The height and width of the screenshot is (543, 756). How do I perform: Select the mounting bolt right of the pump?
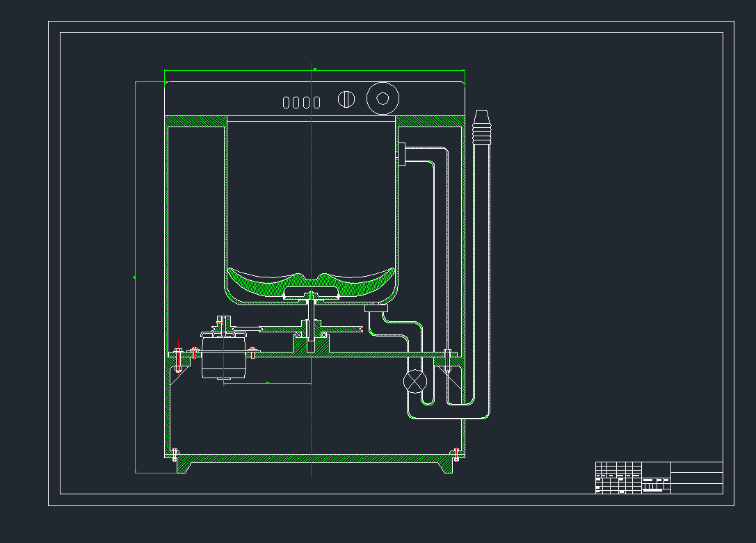[x=447, y=358]
